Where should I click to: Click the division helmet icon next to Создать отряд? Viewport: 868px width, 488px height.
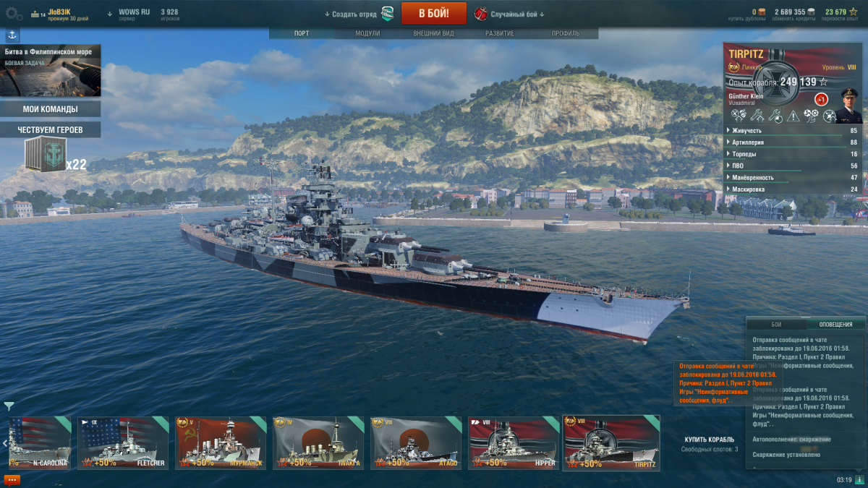pyautogui.click(x=388, y=13)
